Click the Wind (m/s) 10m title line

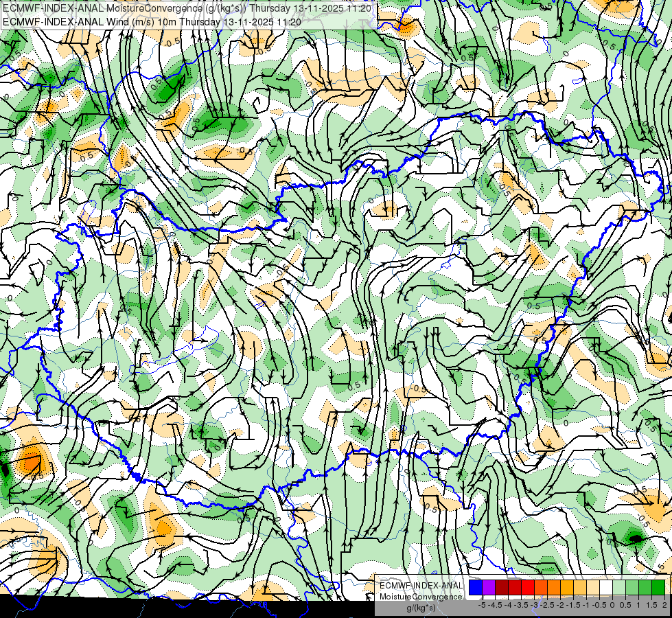pos(152,22)
